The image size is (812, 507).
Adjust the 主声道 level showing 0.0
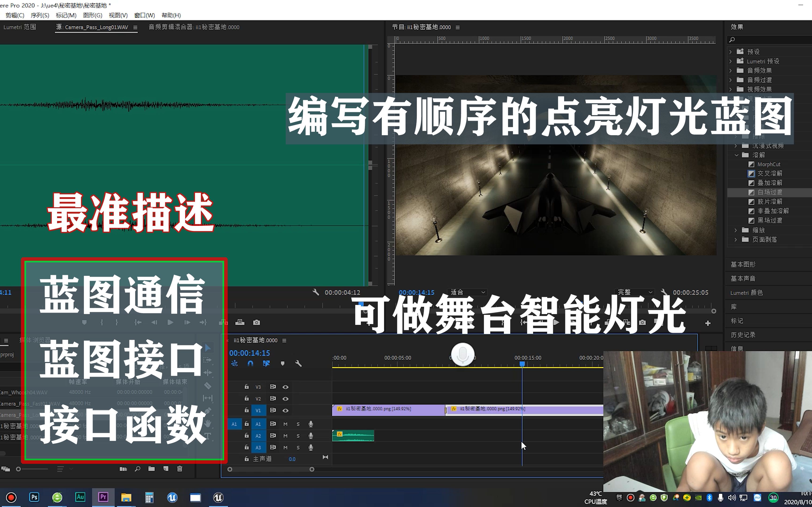(292, 459)
